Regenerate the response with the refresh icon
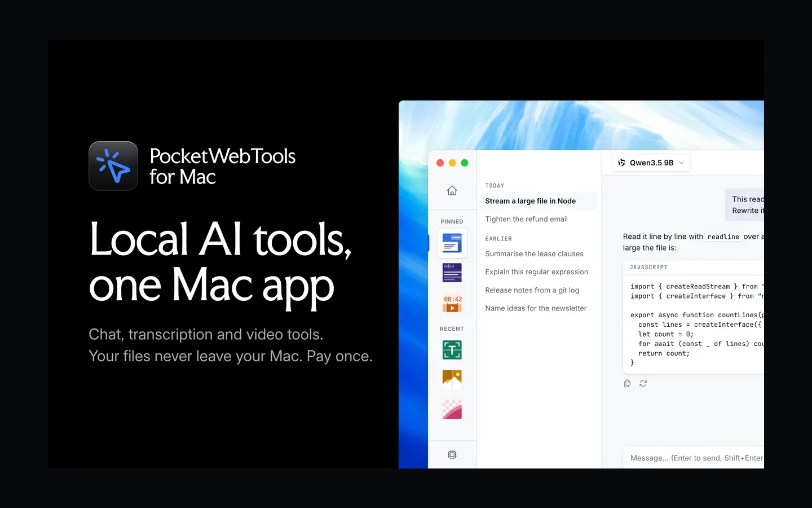This screenshot has width=812, height=508. click(x=643, y=383)
